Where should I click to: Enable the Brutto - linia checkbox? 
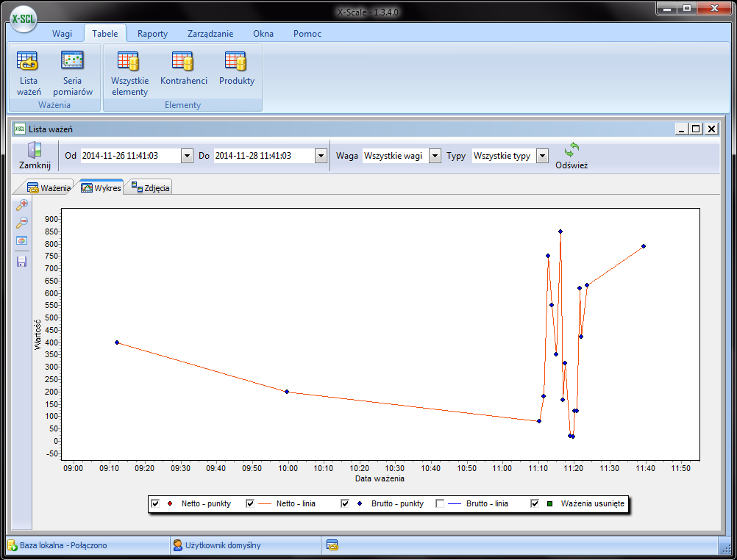(440, 503)
